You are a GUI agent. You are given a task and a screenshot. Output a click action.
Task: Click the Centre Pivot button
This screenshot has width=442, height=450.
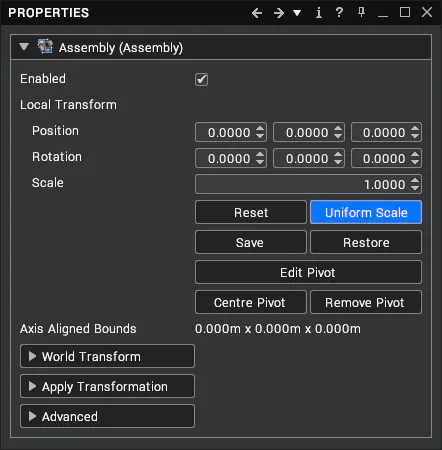click(x=251, y=302)
